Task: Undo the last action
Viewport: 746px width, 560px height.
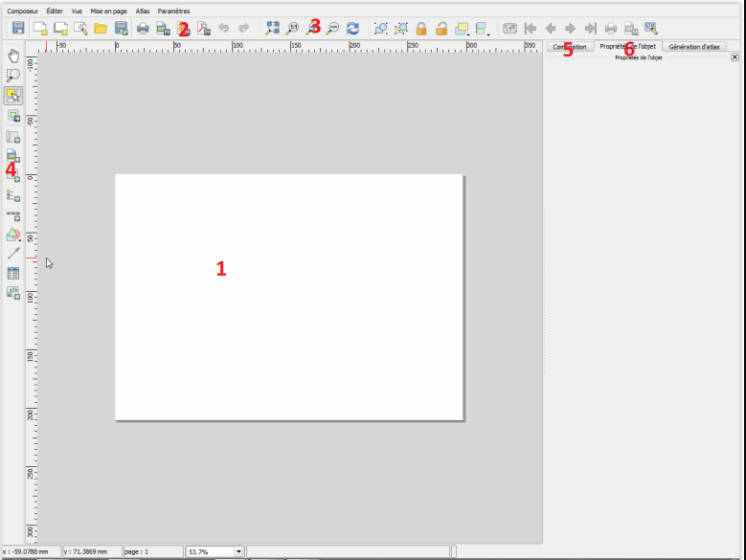Action: point(224,28)
